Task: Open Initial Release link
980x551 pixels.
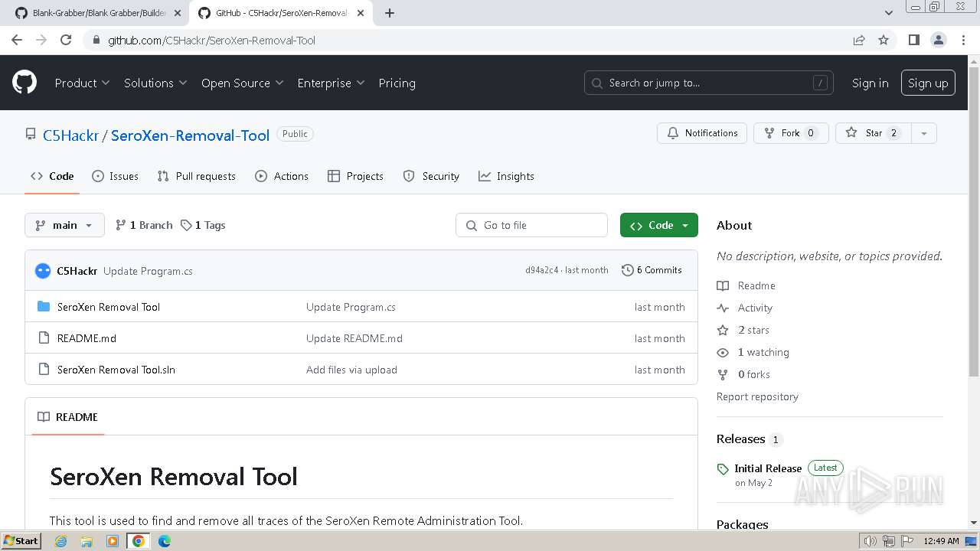Action: [x=768, y=468]
